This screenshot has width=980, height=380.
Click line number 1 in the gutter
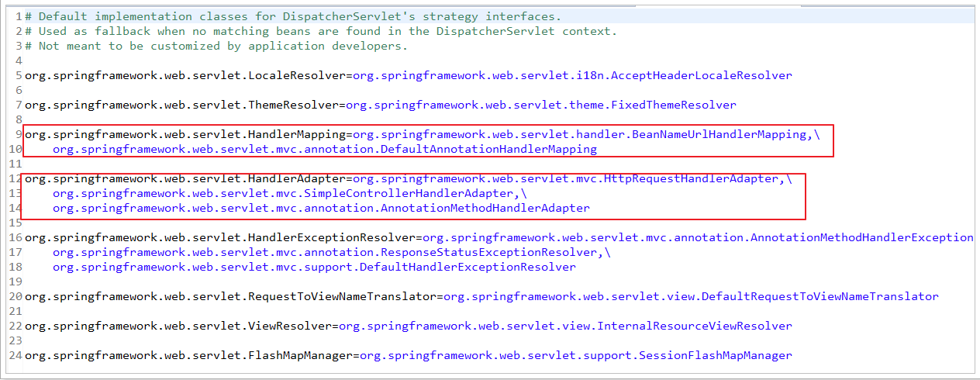tap(19, 16)
